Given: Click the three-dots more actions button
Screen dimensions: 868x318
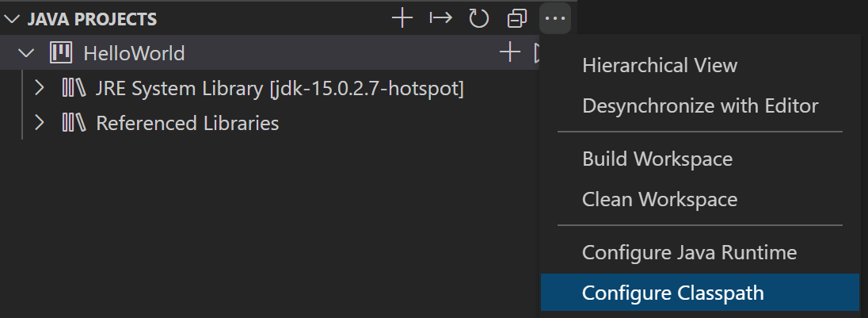Looking at the screenshot, I should (x=555, y=19).
